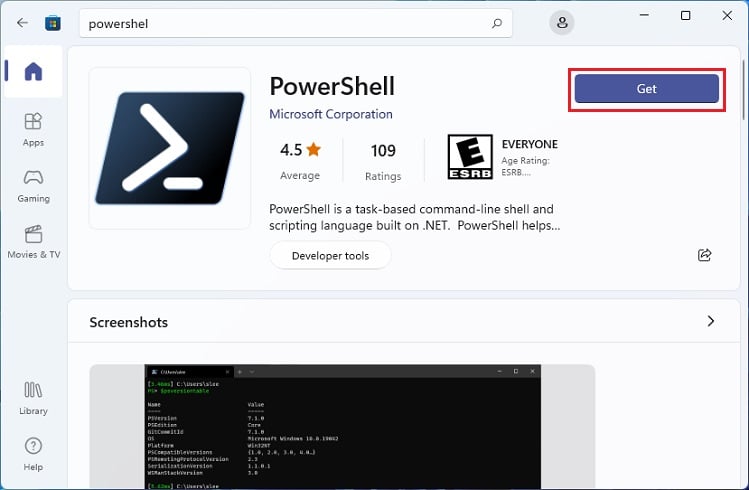
Task: Open the Gaming section in sidebar
Action: coord(33,186)
